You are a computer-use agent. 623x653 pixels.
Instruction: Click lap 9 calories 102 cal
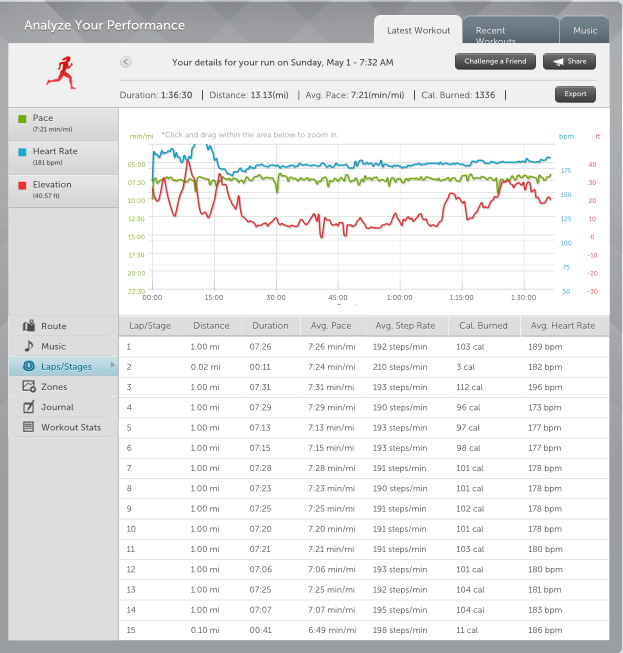click(x=470, y=508)
